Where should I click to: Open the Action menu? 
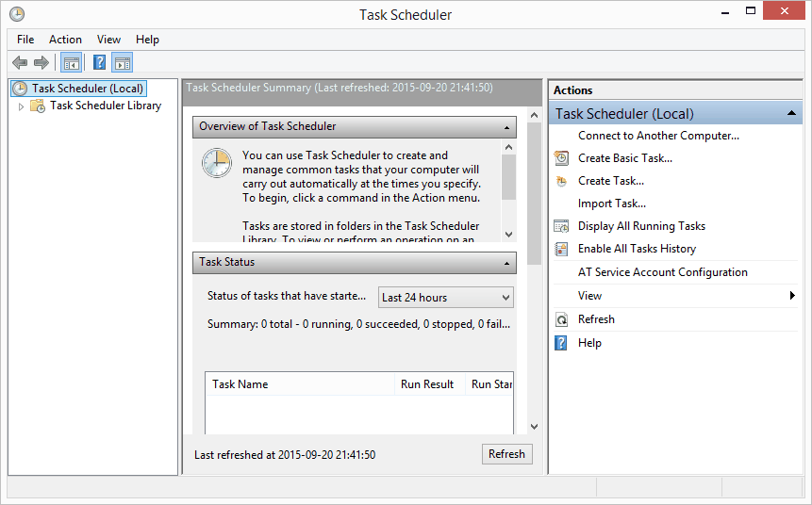coord(65,40)
